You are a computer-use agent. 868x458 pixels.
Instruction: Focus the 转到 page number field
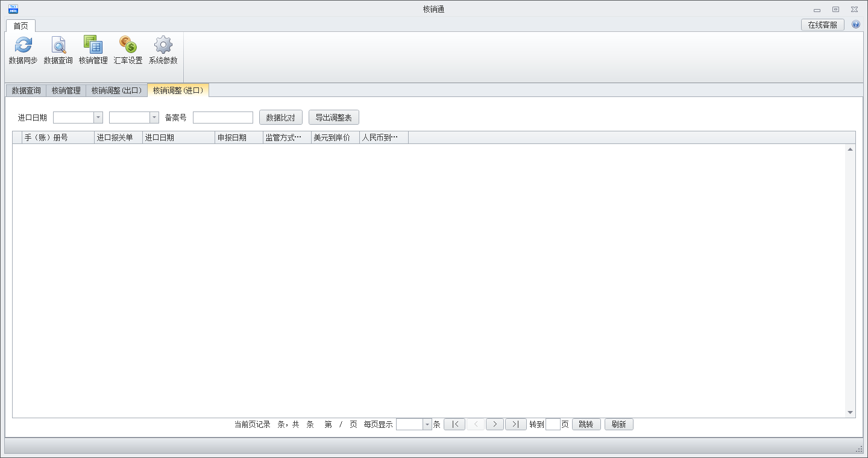[x=553, y=424]
